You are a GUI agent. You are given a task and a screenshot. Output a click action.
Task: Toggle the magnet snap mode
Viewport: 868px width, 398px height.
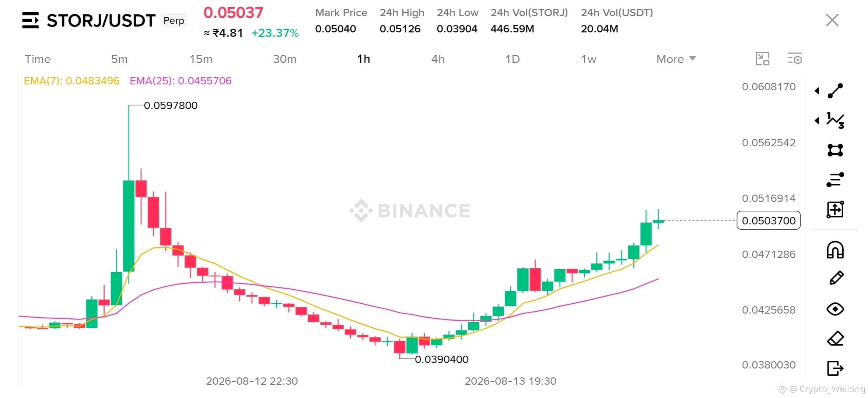pos(835,250)
